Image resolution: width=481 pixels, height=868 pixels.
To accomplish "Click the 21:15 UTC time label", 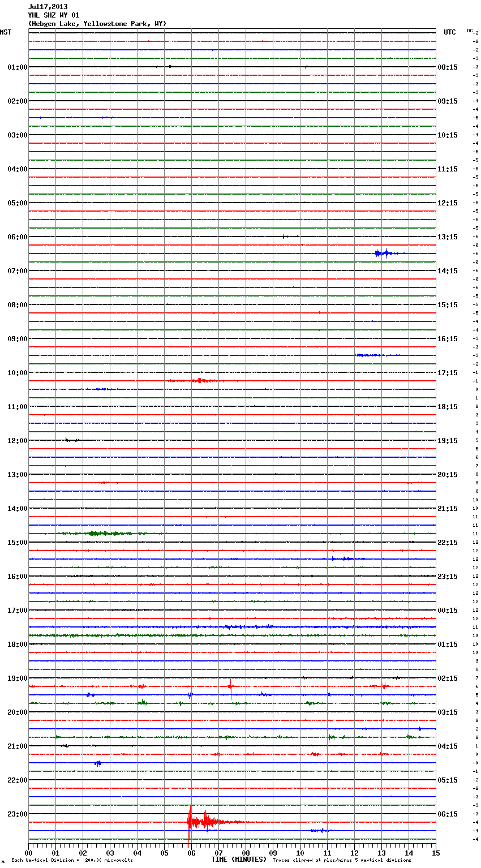I will pyautogui.click(x=448, y=509).
